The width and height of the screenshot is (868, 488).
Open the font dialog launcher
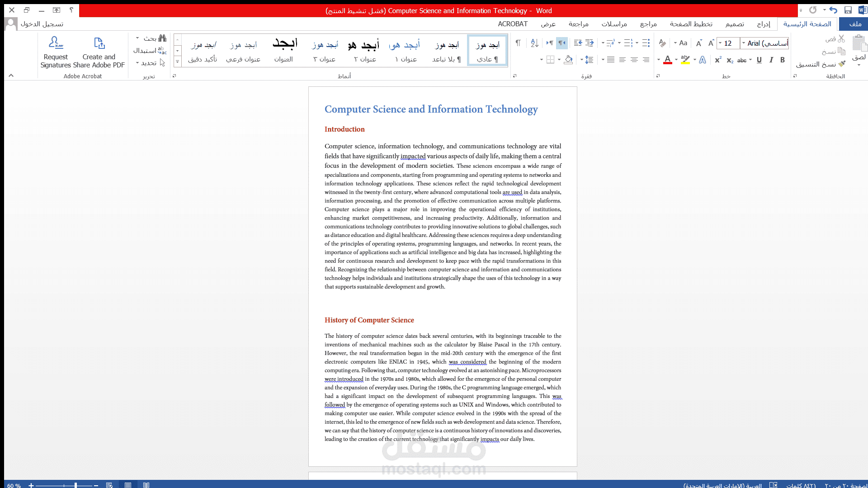point(658,76)
